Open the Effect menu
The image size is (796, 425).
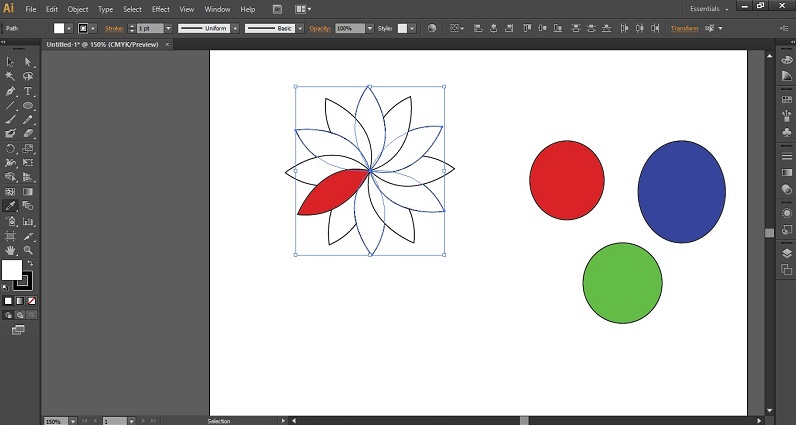[160, 9]
